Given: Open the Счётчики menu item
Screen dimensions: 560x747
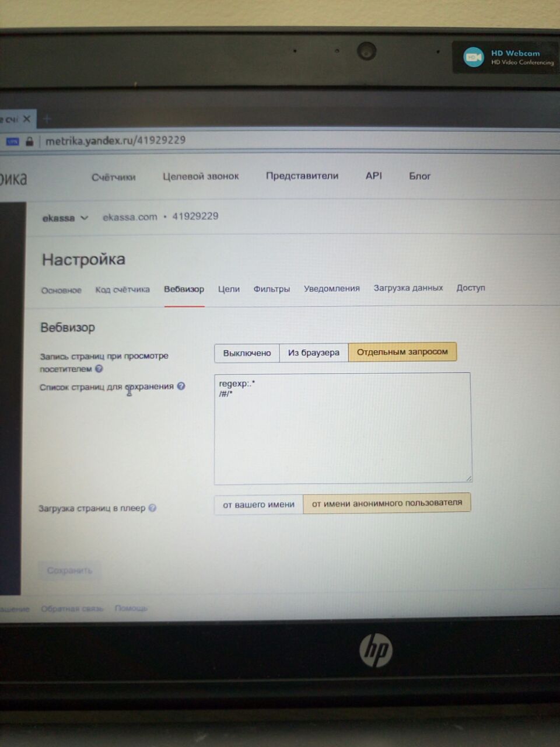Looking at the screenshot, I should click(113, 177).
